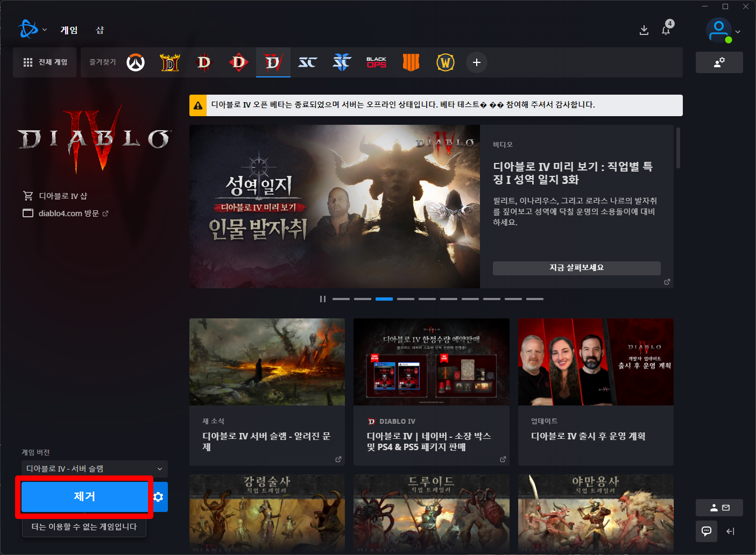The width and height of the screenshot is (756, 555).
Task: Select the StarCraft II icon
Action: [x=342, y=62]
